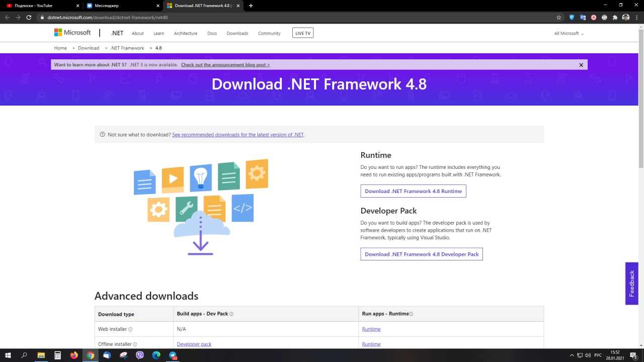Open the Docs menu item
This screenshot has height=362, width=644.
coord(212,33)
